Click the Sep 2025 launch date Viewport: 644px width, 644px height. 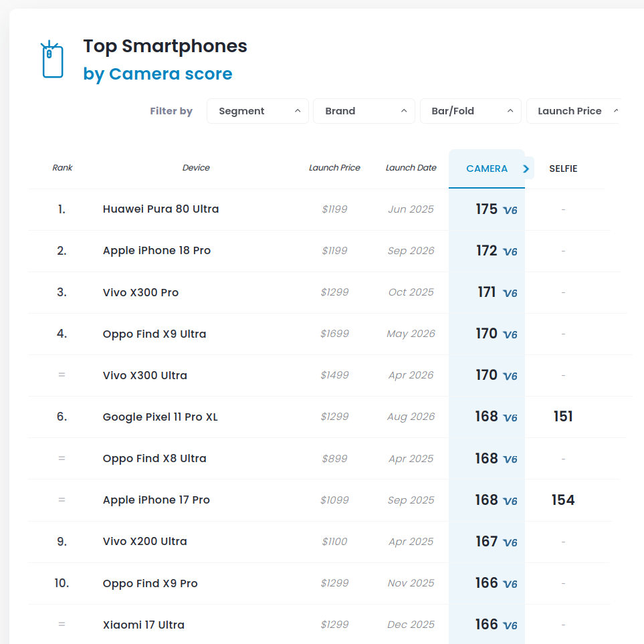(411, 500)
